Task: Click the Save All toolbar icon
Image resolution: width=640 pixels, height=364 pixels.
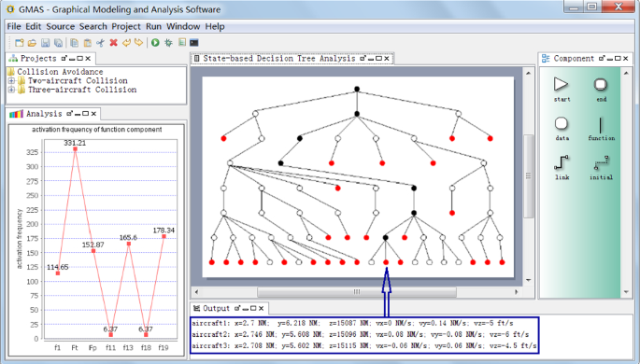Action: (59, 42)
